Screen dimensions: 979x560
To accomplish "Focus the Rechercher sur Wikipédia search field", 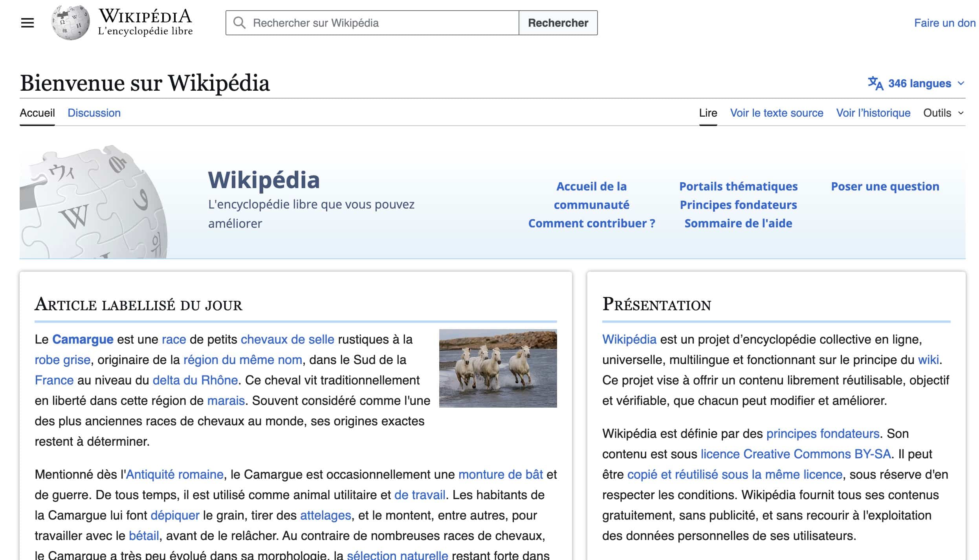I will pyautogui.click(x=372, y=23).
